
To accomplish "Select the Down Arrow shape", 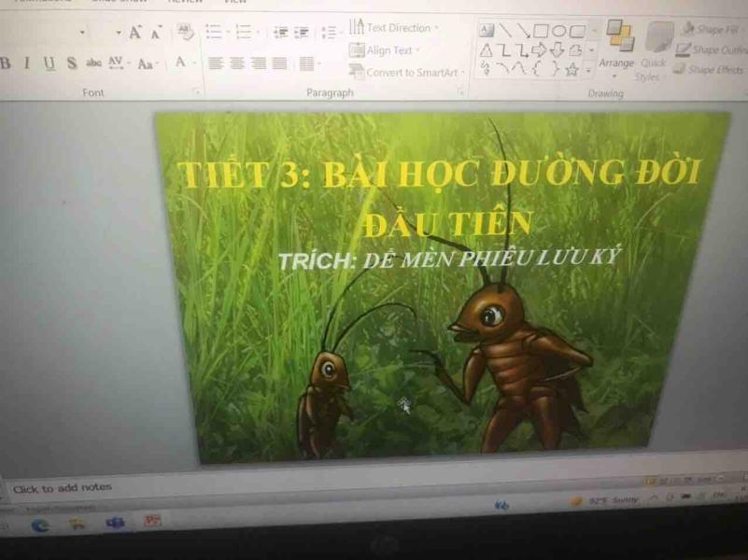I will click(557, 49).
